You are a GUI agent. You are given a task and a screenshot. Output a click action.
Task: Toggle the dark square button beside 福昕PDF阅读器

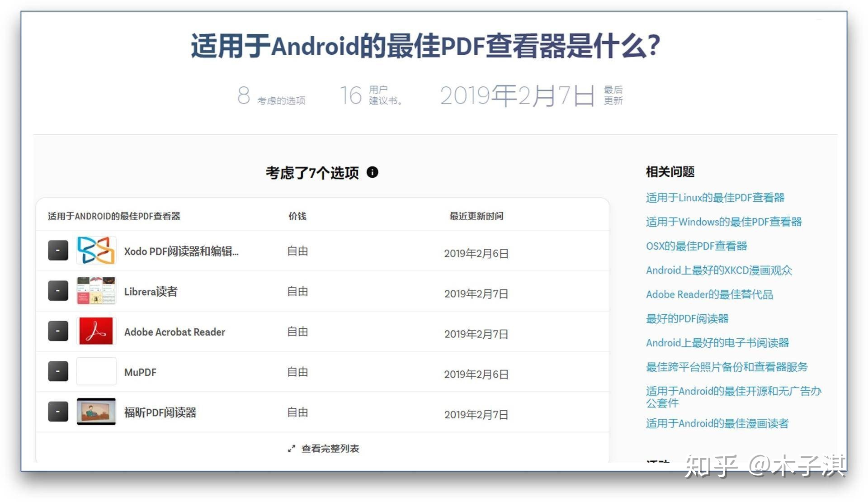point(58,412)
